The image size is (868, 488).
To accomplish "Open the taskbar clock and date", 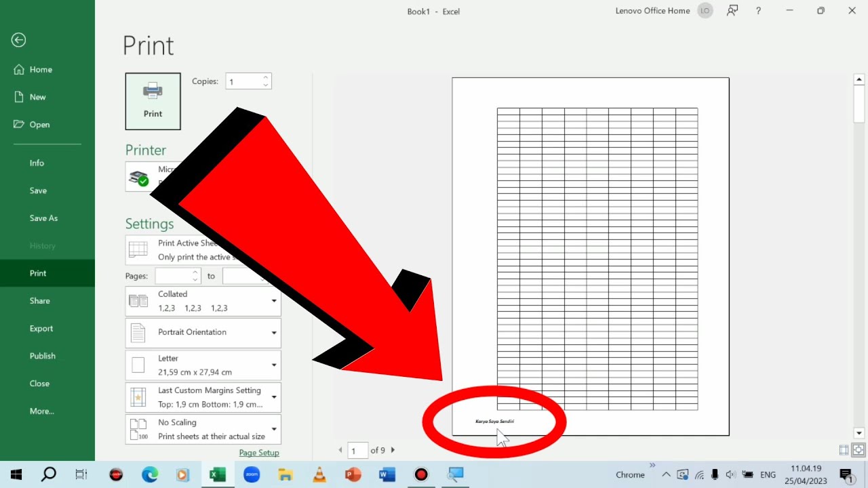I will 806,474.
